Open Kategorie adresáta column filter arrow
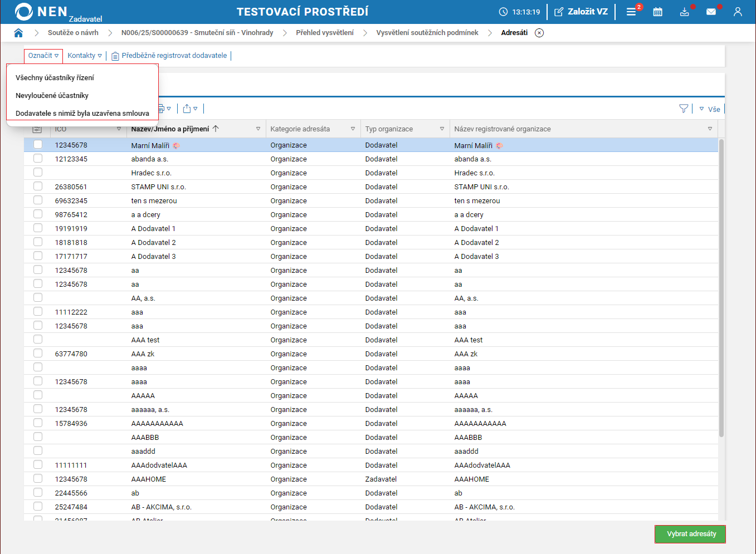The image size is (756, 554). [353, 129]
